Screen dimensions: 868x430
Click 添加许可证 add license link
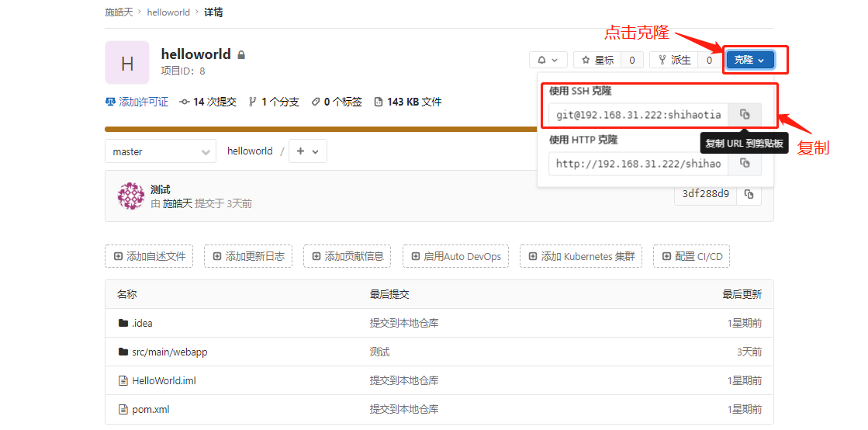pyautogui.click(x=137, y=102)
